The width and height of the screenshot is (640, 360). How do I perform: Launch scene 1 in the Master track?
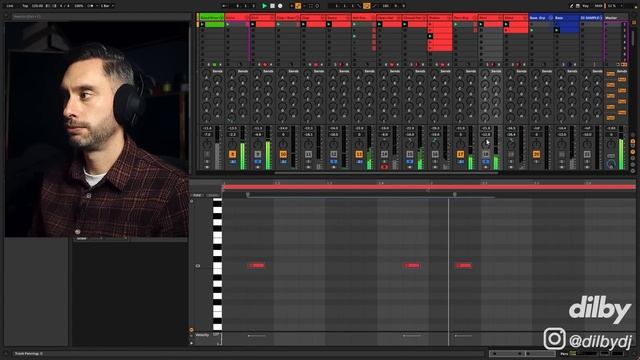624,24
